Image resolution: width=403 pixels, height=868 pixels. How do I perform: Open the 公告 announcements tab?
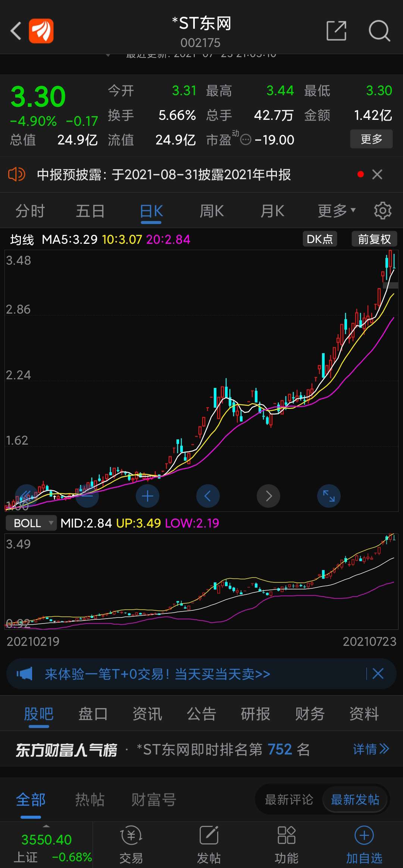click(201, 714)
